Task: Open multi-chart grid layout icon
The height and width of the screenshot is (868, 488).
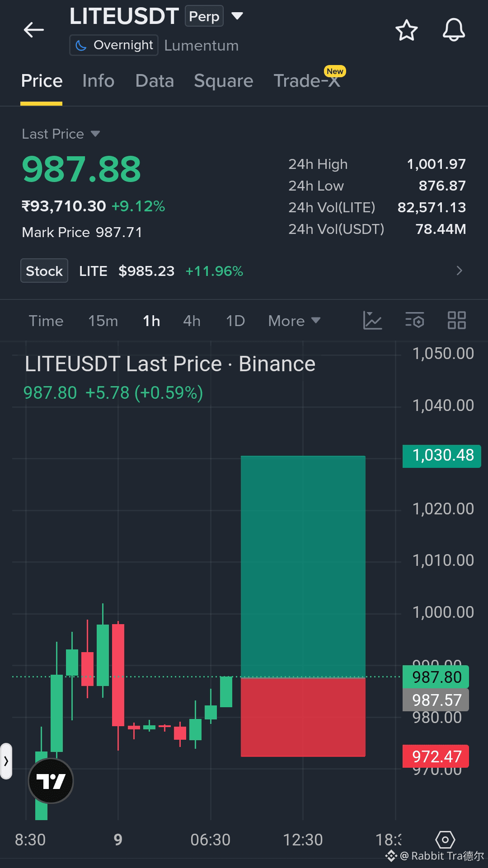Action: pos(456,321)
